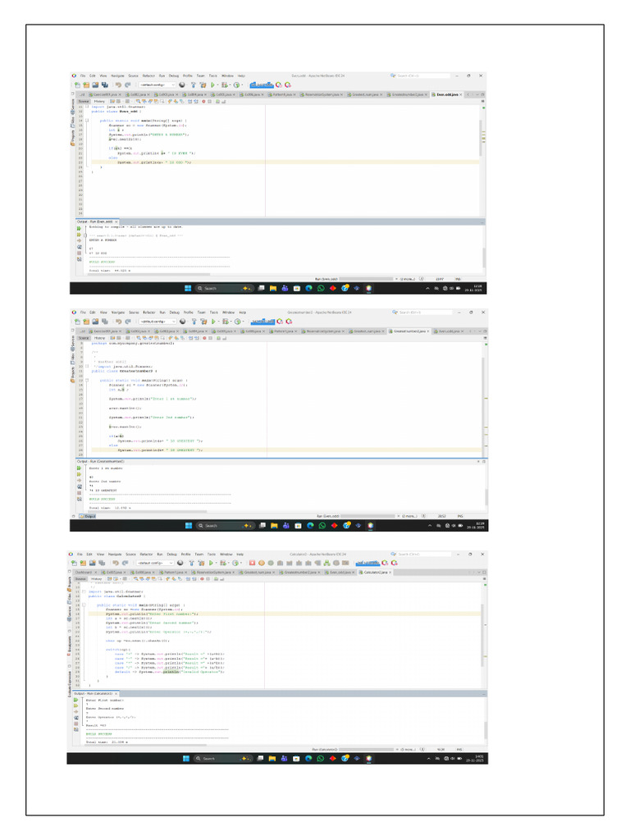The width and height of the screenshot is (630, 840).
Task: Open Debug Project dropdown in Even_odd window
Action: 231,84
